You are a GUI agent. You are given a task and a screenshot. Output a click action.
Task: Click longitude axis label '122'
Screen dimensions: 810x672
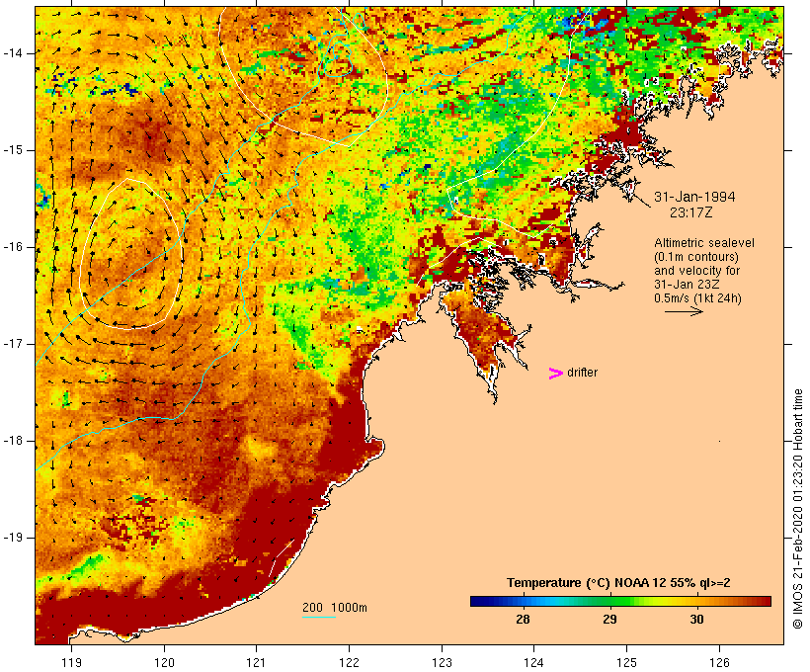click(350, 662)
